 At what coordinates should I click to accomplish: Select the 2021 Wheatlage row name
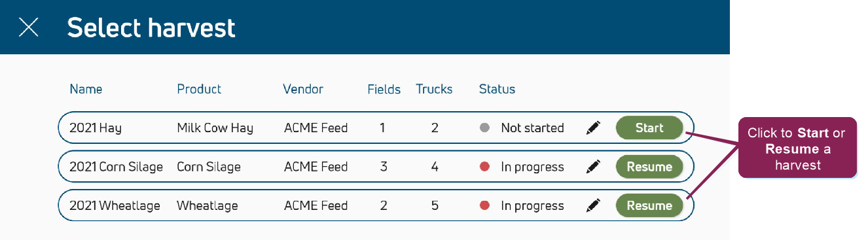click(115, 206)
